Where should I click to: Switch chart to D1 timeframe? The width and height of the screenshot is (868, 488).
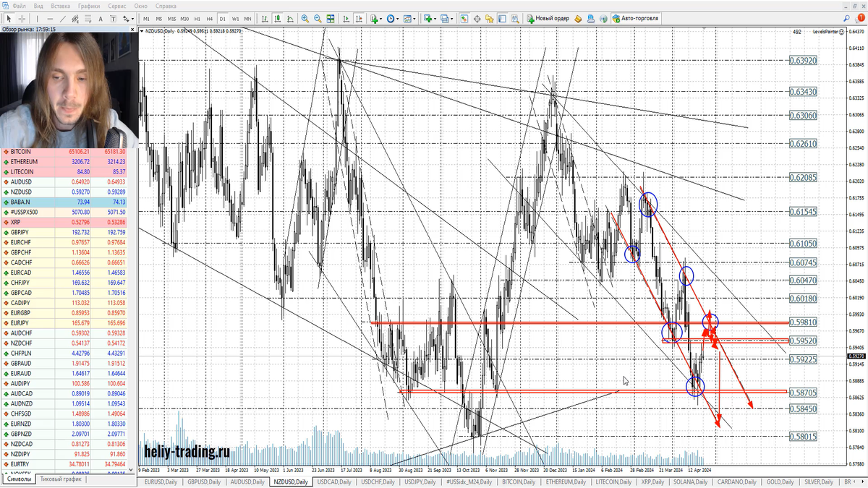click(x=223, y=18)
